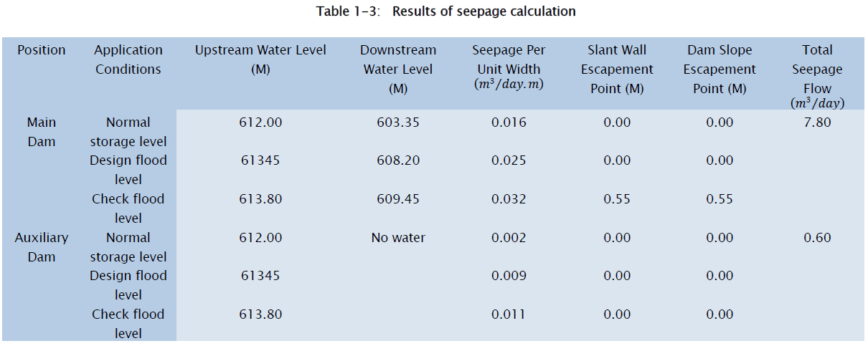Click the table title "Results of seepage calculation"
Image resolution: width=868 pixels, height=346 pixels.
445,11
